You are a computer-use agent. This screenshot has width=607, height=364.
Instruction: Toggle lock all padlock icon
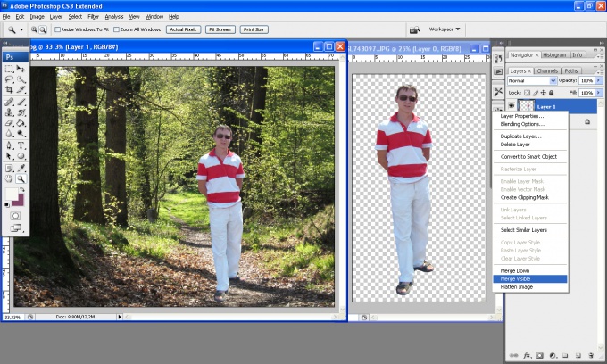click(552, 93)
